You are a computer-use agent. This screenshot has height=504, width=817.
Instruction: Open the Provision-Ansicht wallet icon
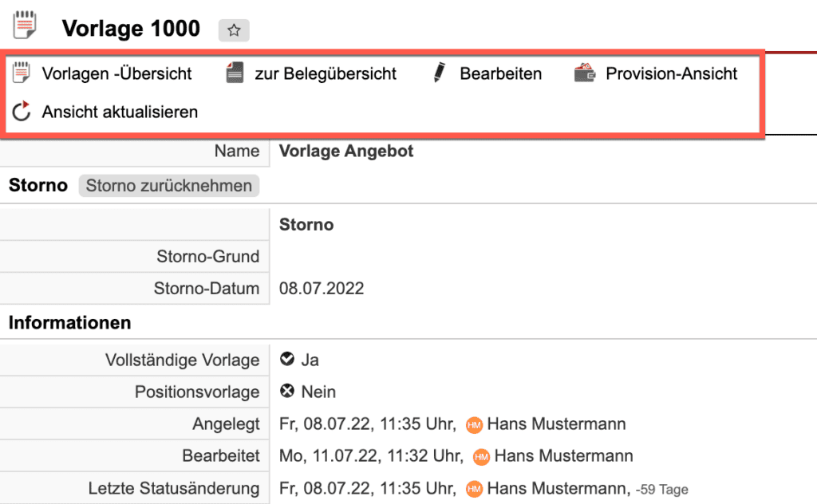pyautogui.click(x=584, y=73)
